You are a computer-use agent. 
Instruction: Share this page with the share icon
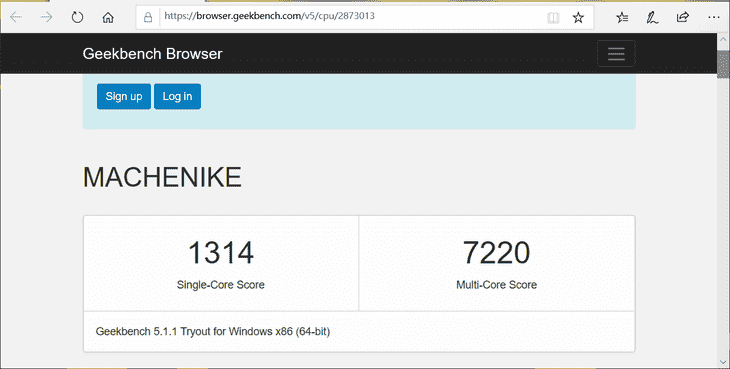[x=683, y=18]
